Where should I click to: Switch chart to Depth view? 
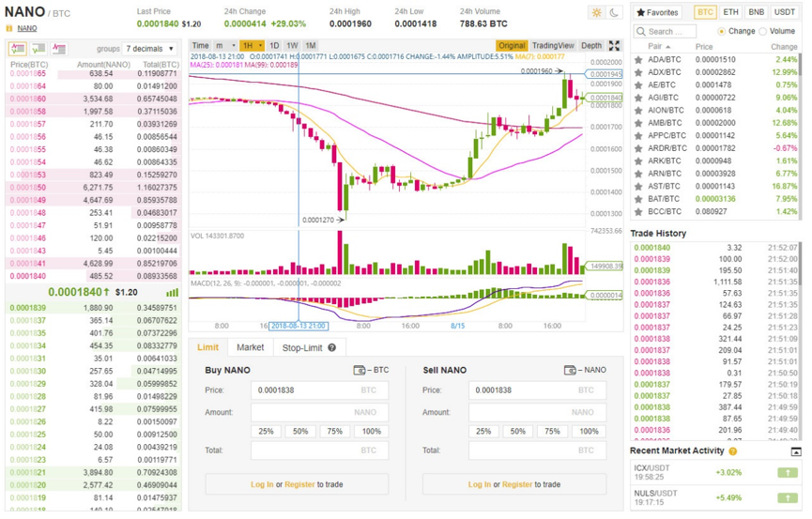pyautogui.click(x=591, y=46)
